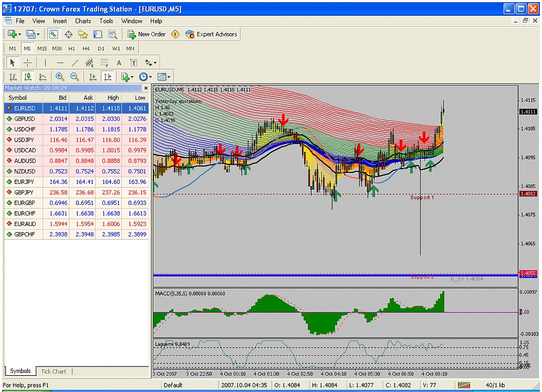Zoom in on the chart

(60, 77)
